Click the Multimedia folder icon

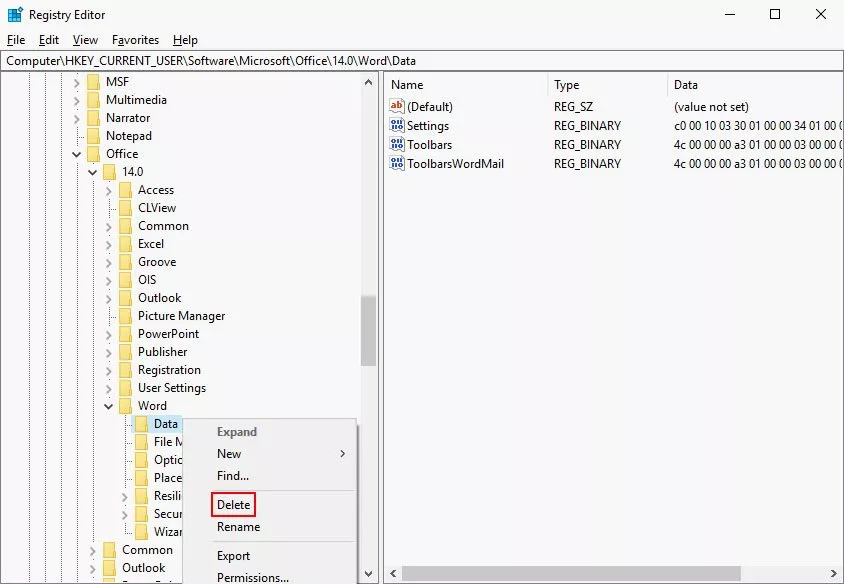coord(94,100)
